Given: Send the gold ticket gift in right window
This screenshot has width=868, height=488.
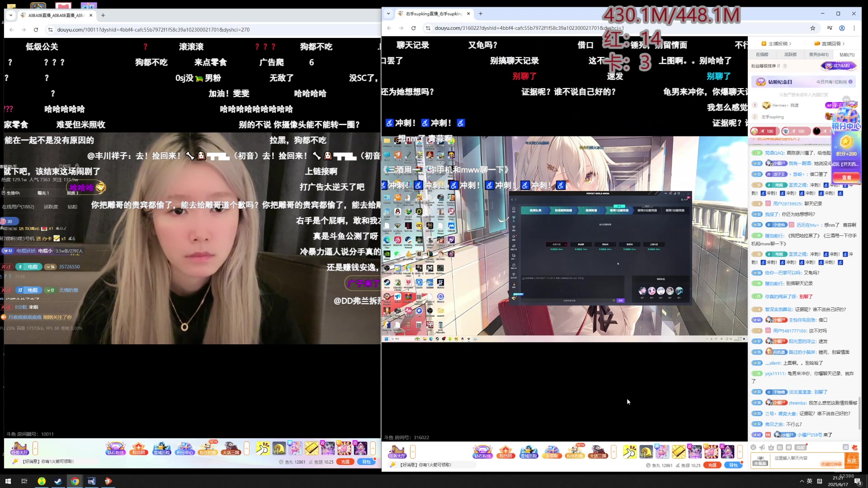Looking at the screenshot, I should click(x=678, y=451).
